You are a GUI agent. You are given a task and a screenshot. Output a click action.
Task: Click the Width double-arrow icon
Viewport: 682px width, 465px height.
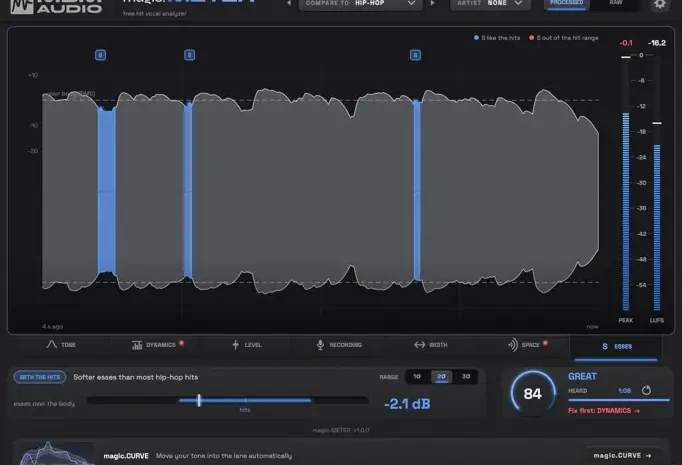click(419, 345)
